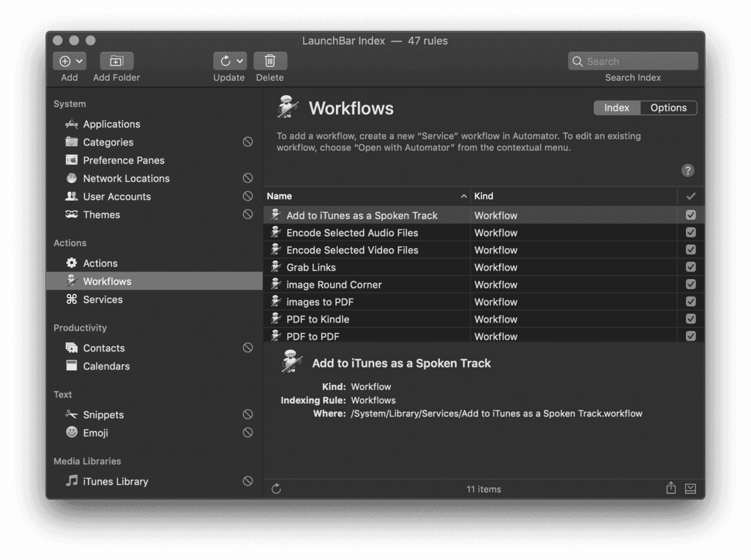Select the images to PDF row
751x560 pixels.
coord(483,302)
